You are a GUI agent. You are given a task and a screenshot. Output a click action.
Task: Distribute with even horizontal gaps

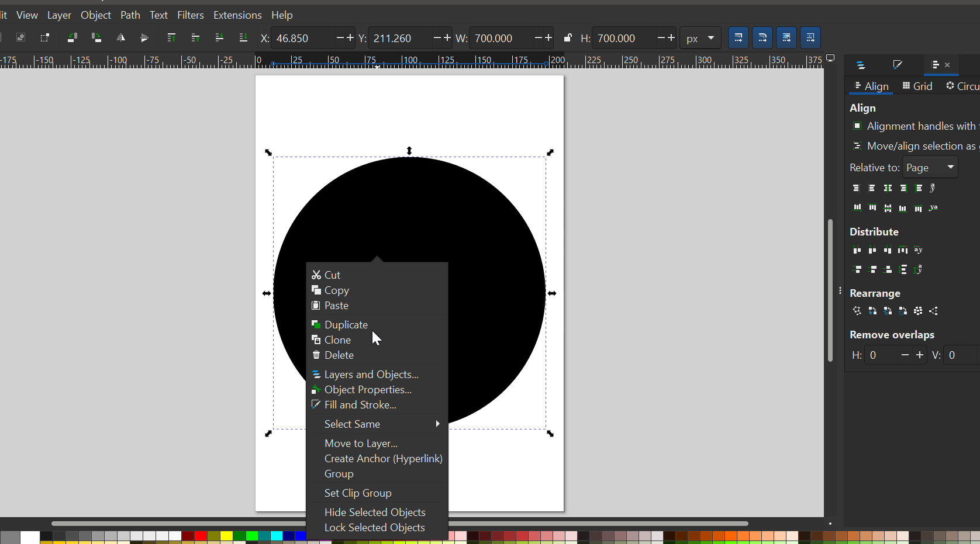[903, 250]
